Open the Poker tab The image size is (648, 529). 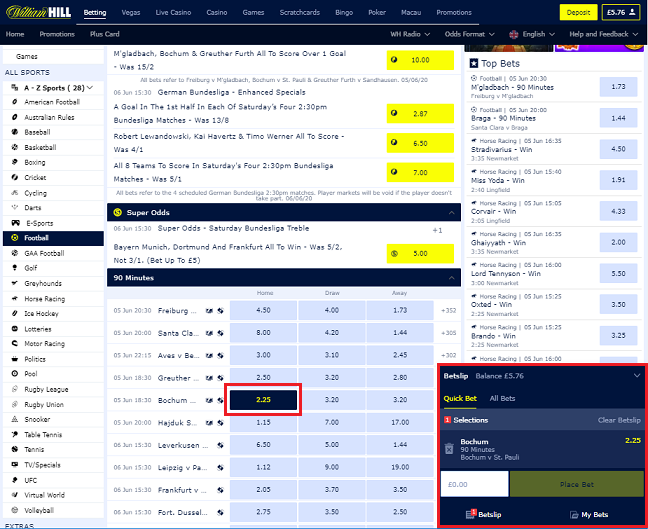[377, 12]
